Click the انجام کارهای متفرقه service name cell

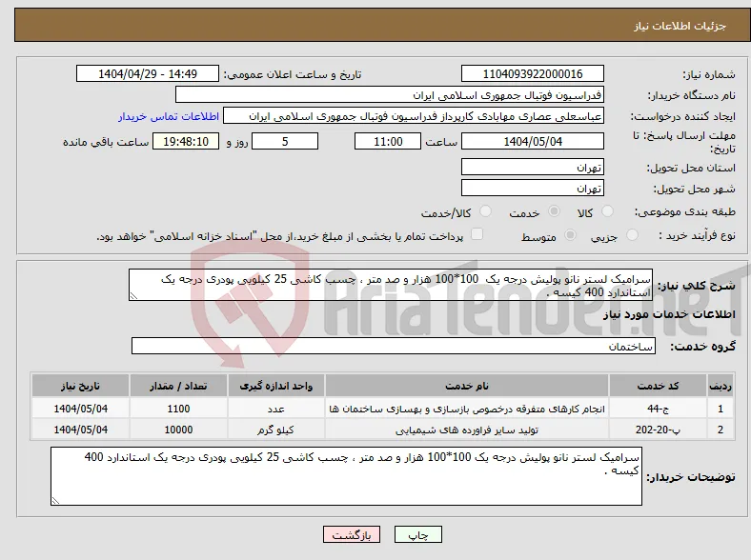tap(467, 409)
